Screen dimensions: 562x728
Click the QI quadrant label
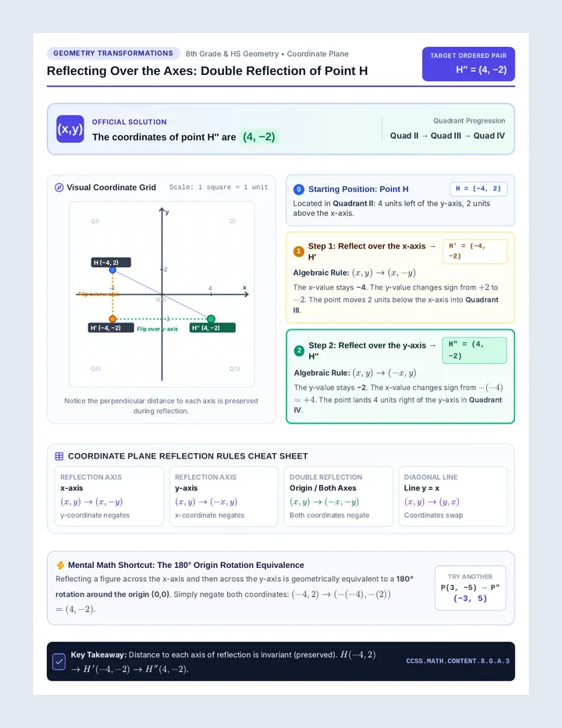(233, 221)
